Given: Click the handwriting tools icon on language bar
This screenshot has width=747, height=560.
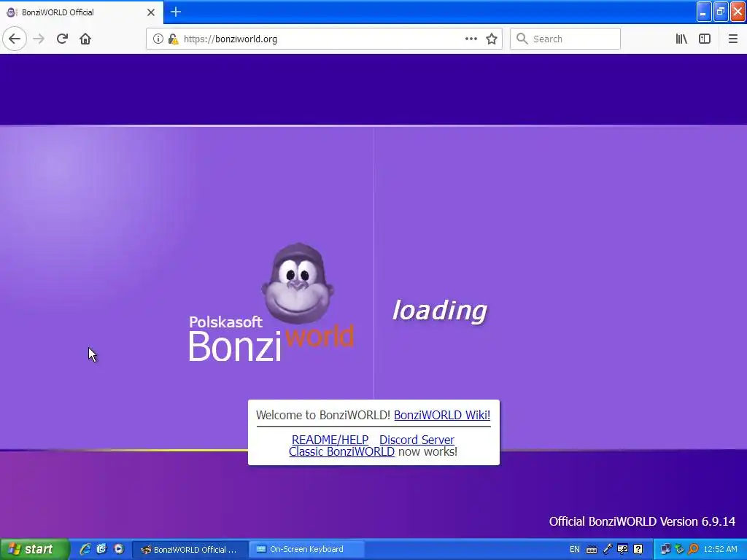Looking at the screenshot, I should [x=622, y=550].
